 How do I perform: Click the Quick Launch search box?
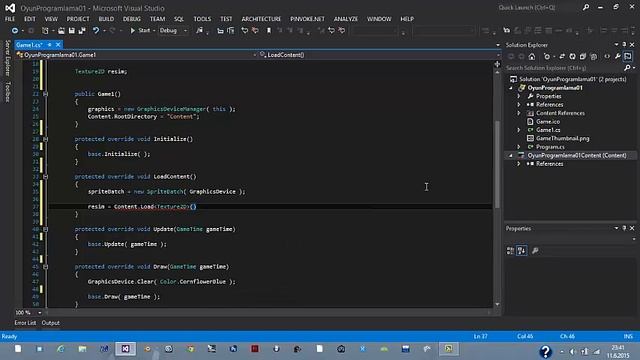(x=539, y=7)
